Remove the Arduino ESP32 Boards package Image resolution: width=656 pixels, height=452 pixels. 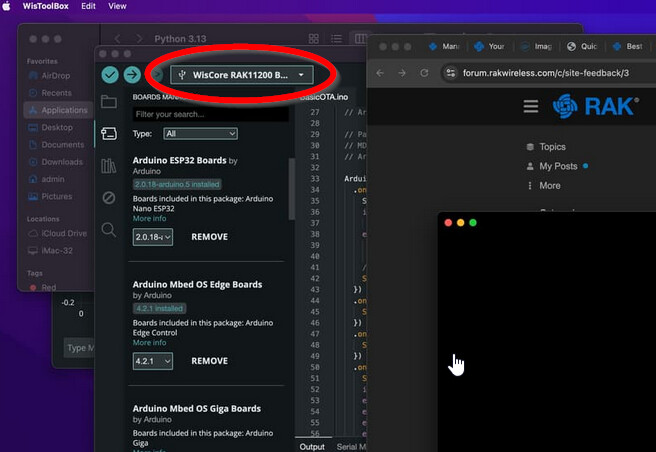pos(209,237)
